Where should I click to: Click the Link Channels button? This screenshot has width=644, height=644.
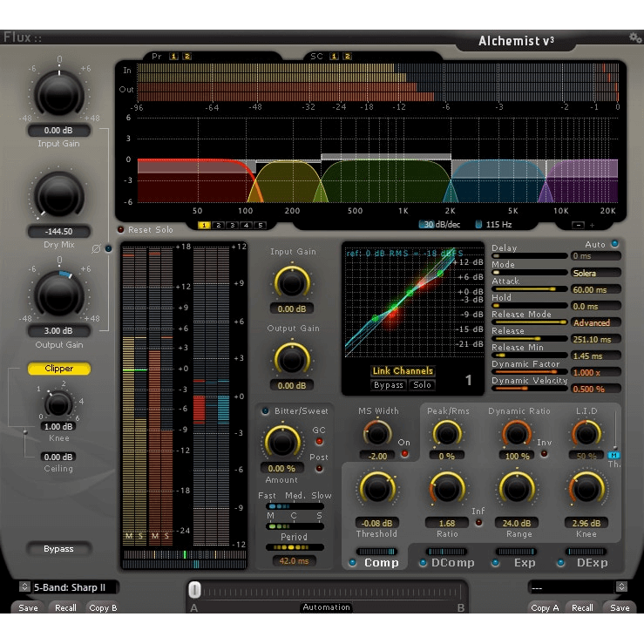point(402,371)
